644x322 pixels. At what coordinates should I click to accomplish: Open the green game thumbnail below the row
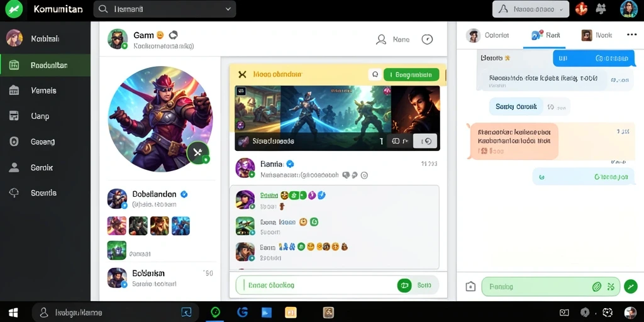point(116,250)
